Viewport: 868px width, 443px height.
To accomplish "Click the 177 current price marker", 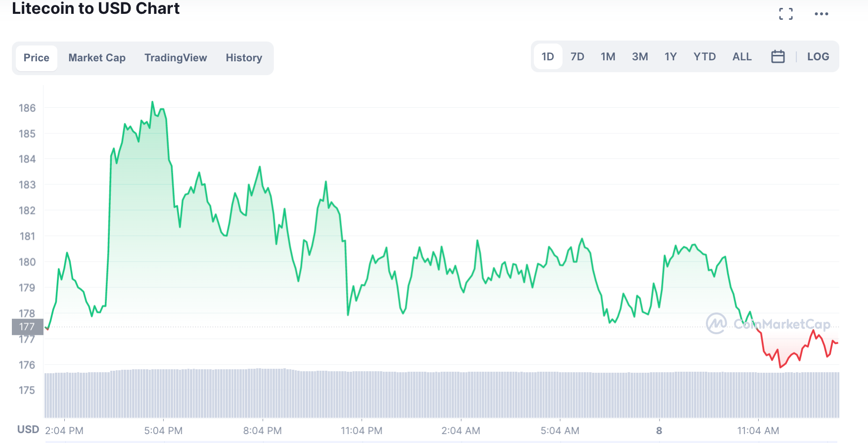I will tap(27, 327).
